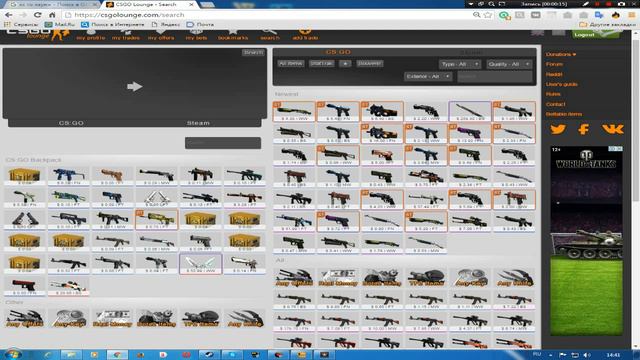Open the Windows Start button
Screen dimensions: 640x360
13,354
